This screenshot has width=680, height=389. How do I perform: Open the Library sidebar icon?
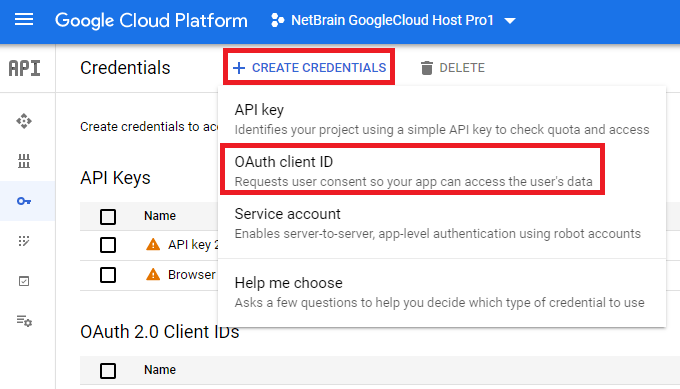click(24, 161)
